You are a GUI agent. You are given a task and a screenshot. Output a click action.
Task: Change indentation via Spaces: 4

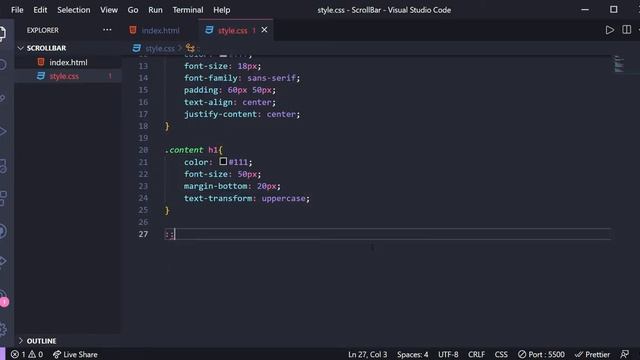[x=413, y=354]
